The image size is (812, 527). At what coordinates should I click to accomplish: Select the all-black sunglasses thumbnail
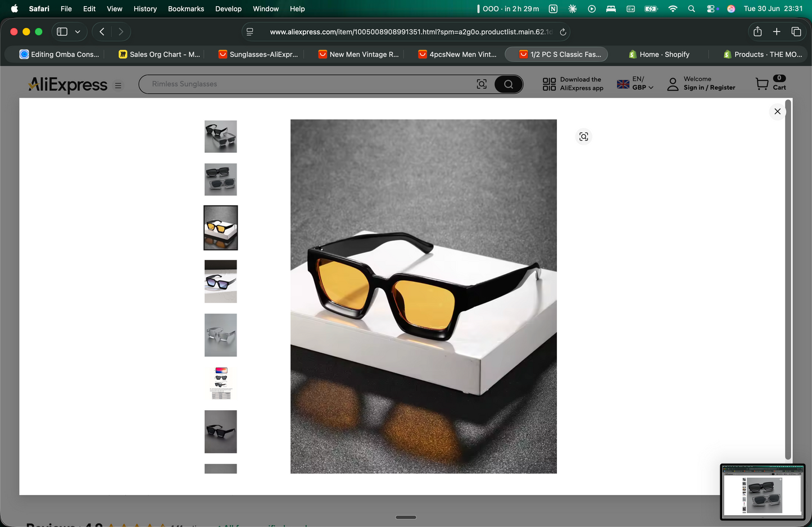click(x=220, y=431)
